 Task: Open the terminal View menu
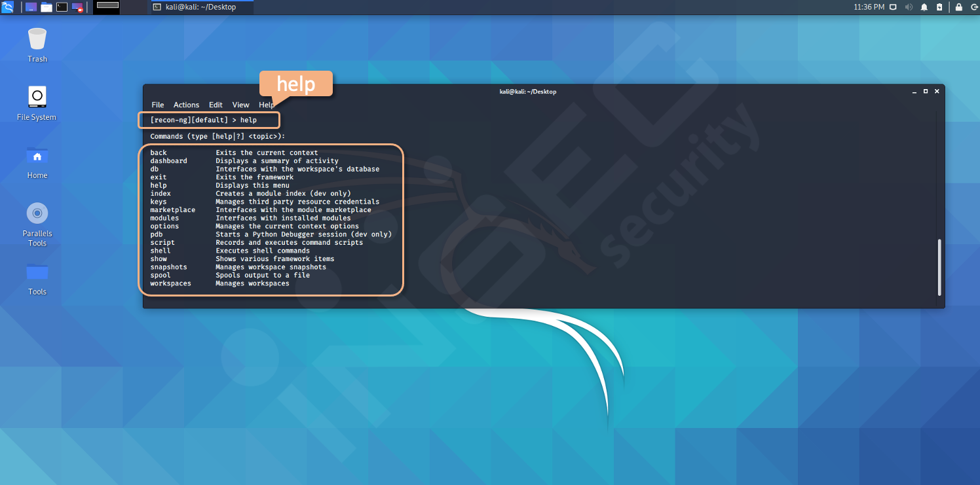[240, 105]
